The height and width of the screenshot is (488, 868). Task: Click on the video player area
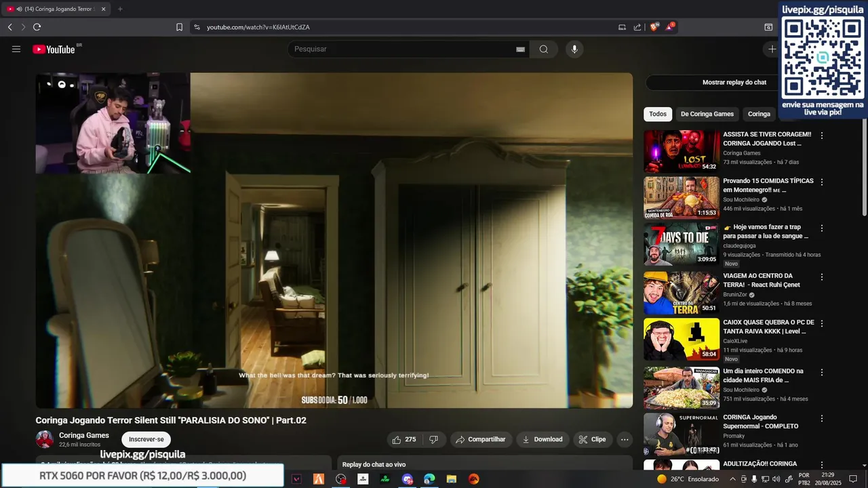[334, 240]
